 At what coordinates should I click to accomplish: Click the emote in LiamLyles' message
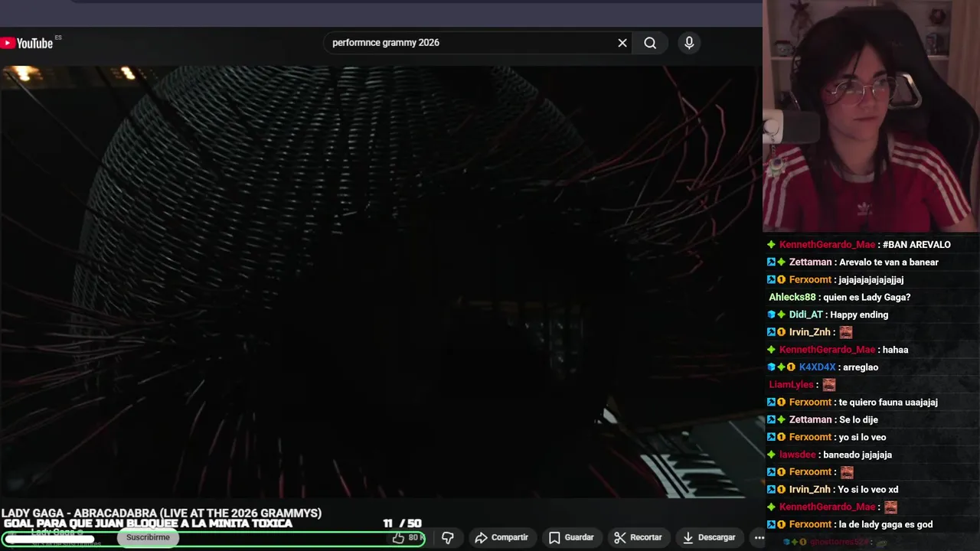[x=828, y=385]
